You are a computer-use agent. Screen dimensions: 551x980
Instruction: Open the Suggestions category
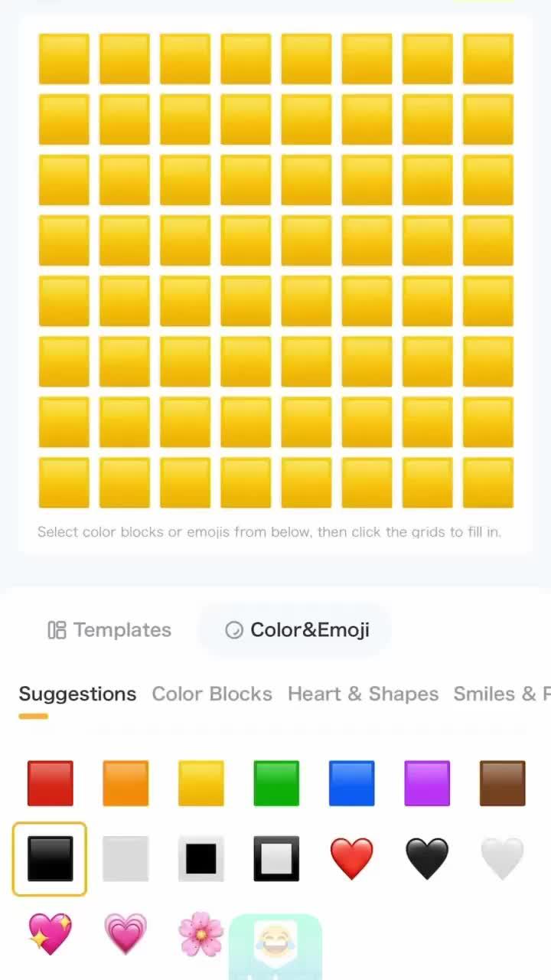coord(77,694)
